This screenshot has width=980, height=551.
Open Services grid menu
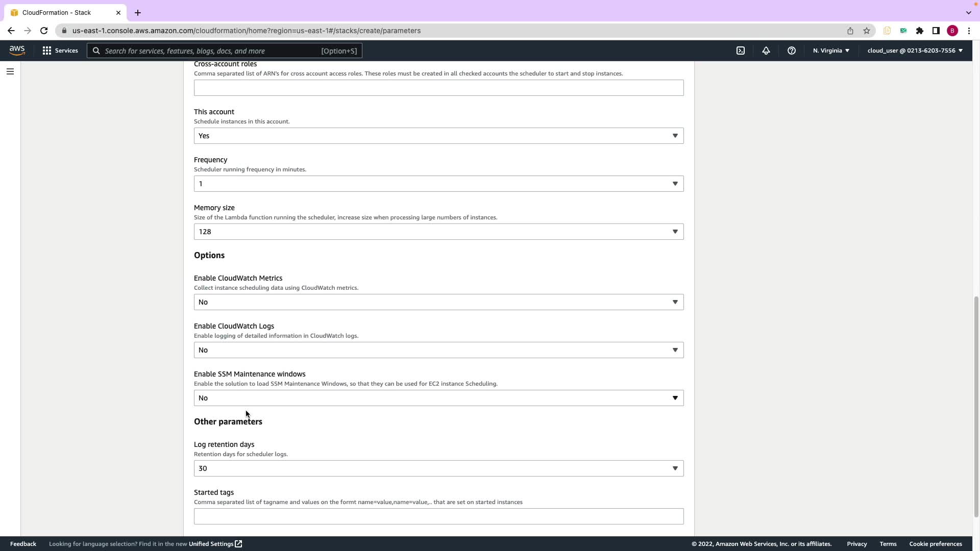click(60, 51)
